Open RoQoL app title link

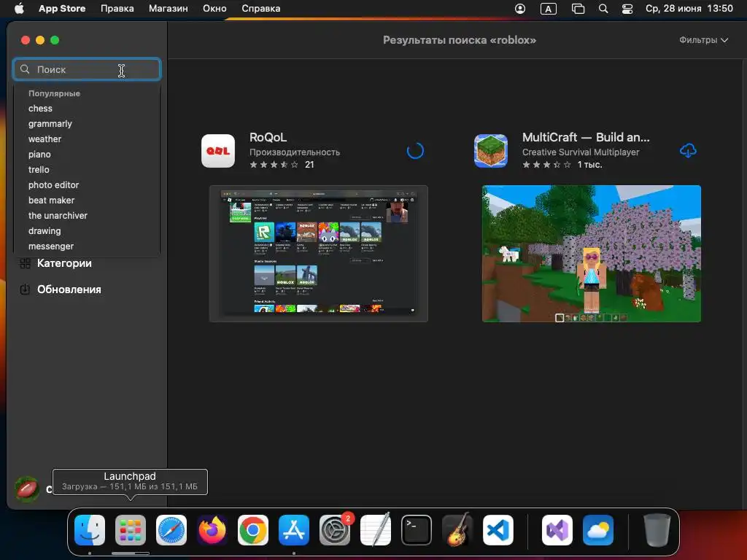[268, 137]
